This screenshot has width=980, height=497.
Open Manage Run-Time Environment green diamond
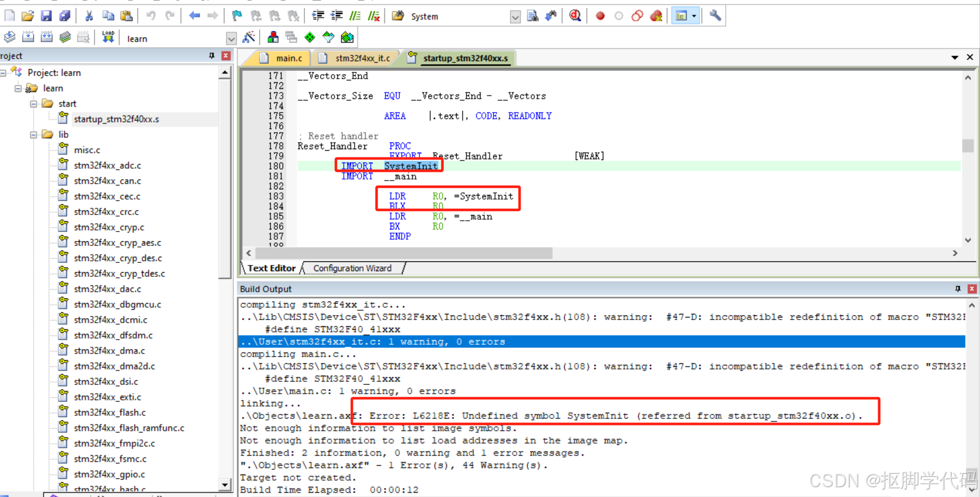tap(310, 38)
